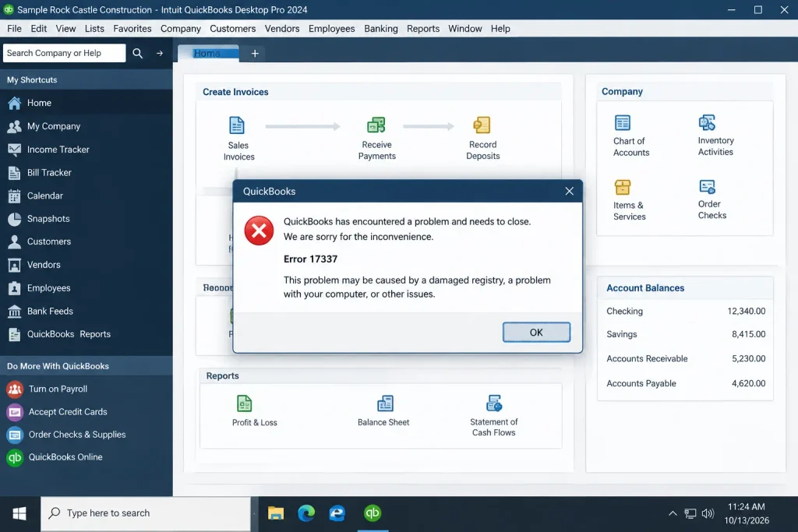
Task: Select the Home tab
Action: coord(207,53)
